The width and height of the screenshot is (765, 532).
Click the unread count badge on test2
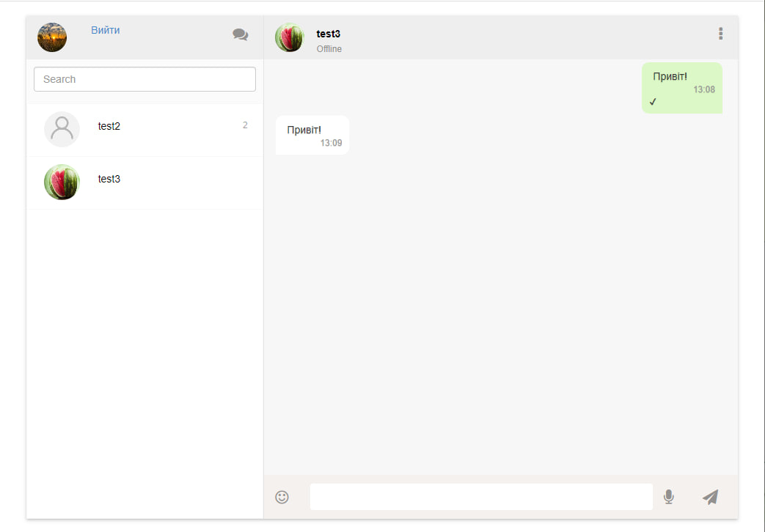pyautogui.click(x=245, y=125)
